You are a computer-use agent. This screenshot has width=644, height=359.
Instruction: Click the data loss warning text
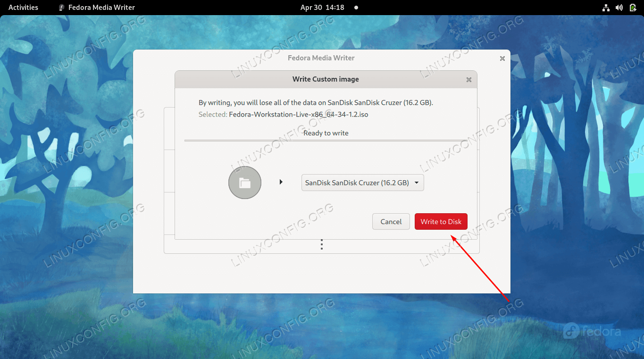315,102
